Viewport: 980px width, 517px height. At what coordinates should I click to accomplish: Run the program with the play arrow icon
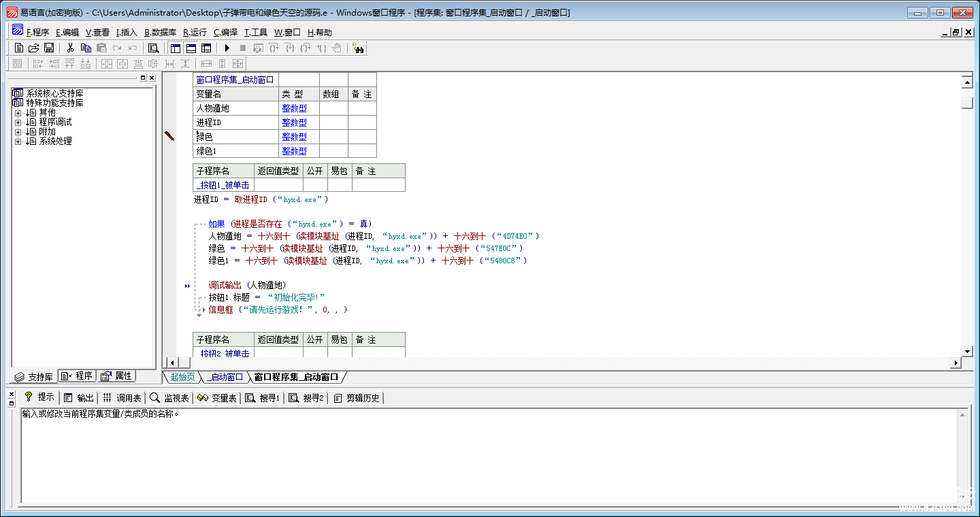[227, 48]
